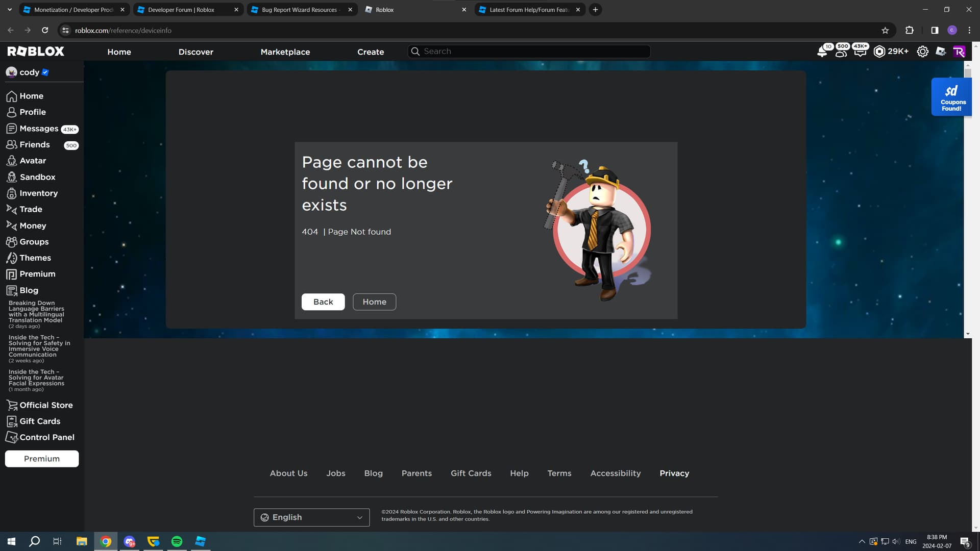
Task: Open Control Panel in sidebar
Action: pyautogui.click(x=46, y=437)
